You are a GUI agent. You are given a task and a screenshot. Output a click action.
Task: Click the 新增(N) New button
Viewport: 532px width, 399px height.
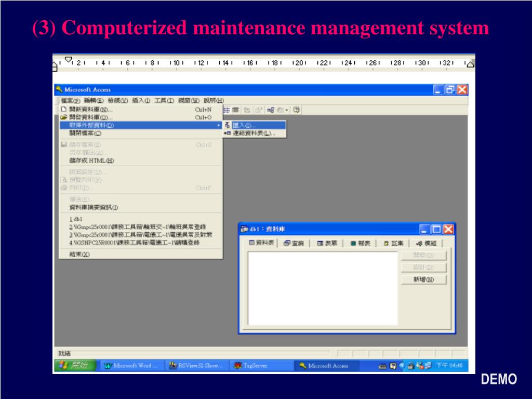424,280
